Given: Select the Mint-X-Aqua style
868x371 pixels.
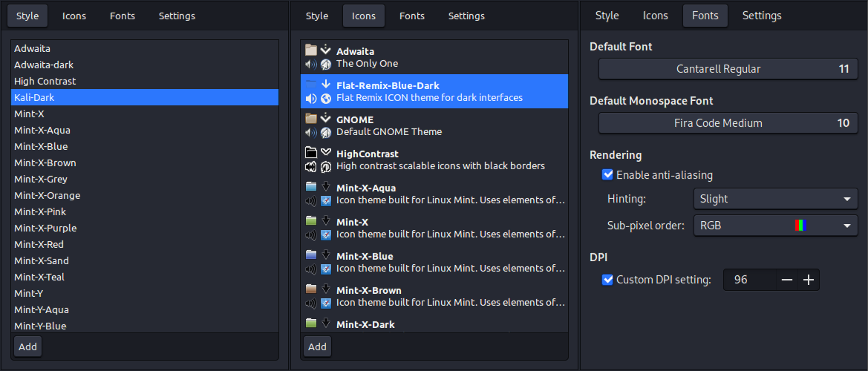Looking at the screenshot, I should coord(145,130).
